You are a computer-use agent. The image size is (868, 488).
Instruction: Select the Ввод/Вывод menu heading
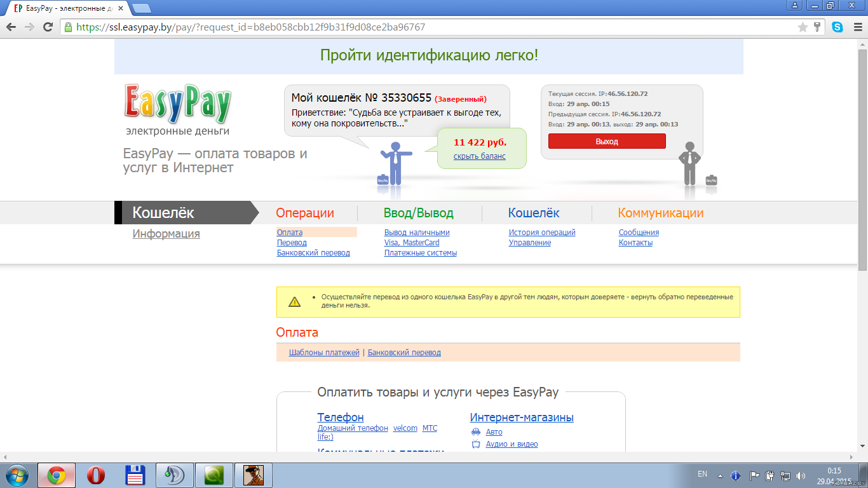pyautogui.click(x=419, y=213)
